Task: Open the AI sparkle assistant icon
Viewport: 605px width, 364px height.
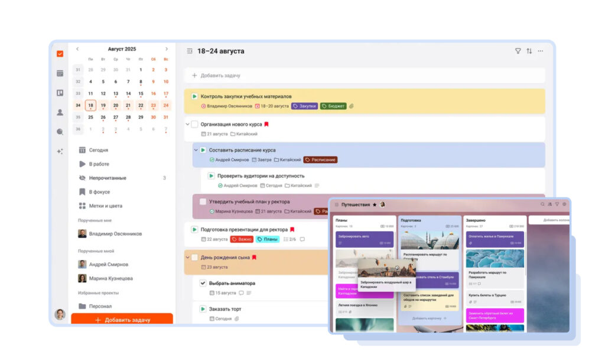Action: click(x=60, y=151)
